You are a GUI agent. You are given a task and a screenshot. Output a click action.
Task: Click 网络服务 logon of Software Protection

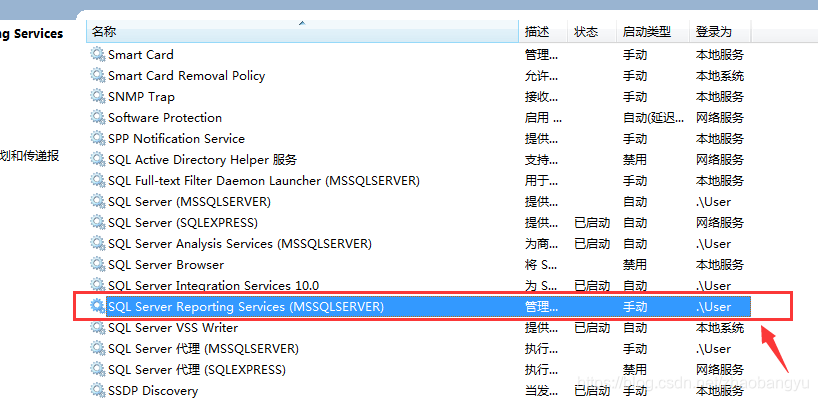(x=720, y=118)
